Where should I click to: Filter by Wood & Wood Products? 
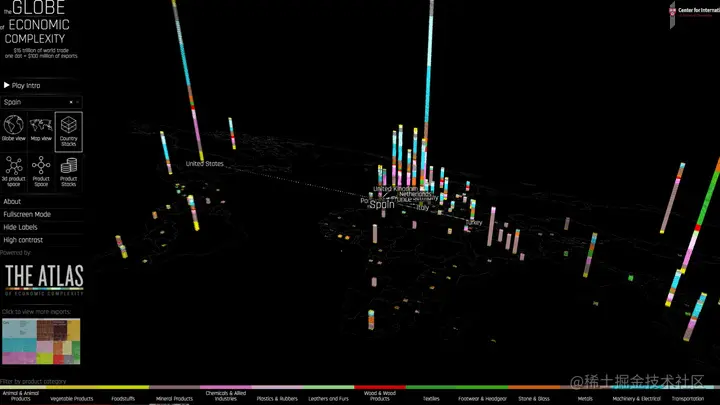tap(380, 396)
